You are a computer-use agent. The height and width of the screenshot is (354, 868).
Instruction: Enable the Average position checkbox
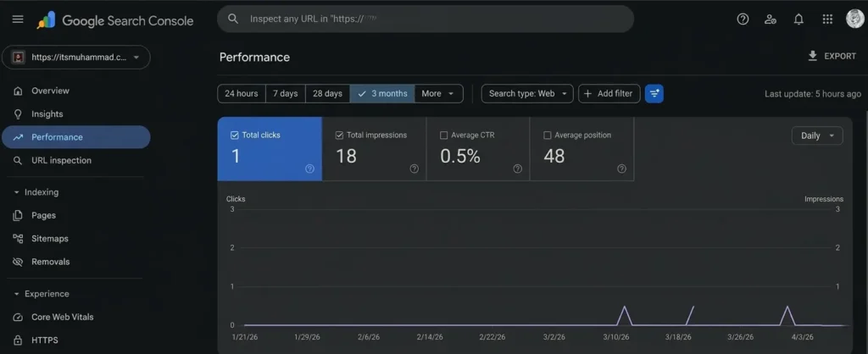tap(548, 135)
